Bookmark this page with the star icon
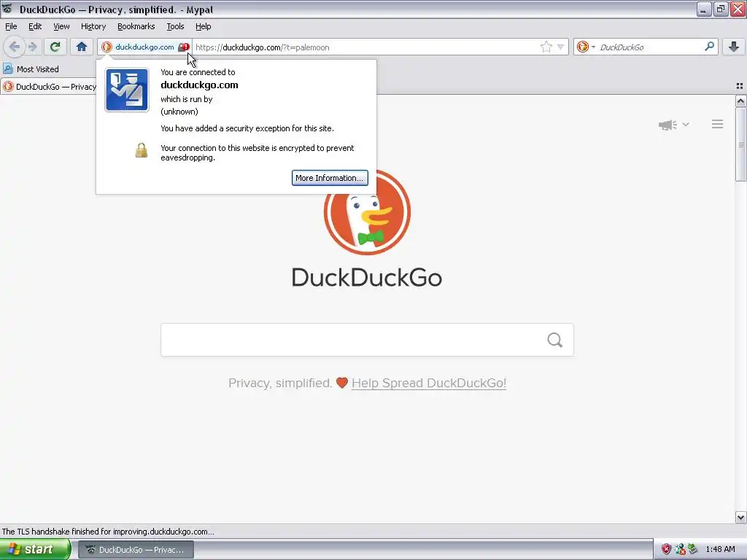The height and width of the screenshot is (560, 747). coord(546,47)
